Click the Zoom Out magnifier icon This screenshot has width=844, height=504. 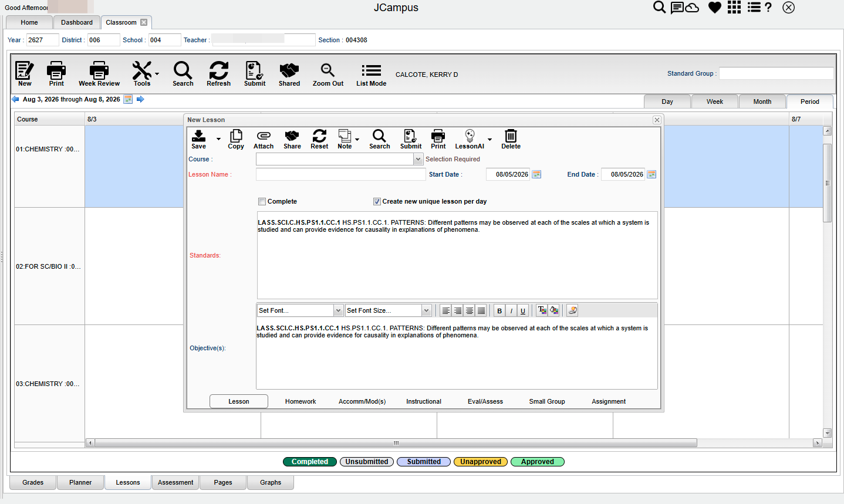(x=328, y=74)
